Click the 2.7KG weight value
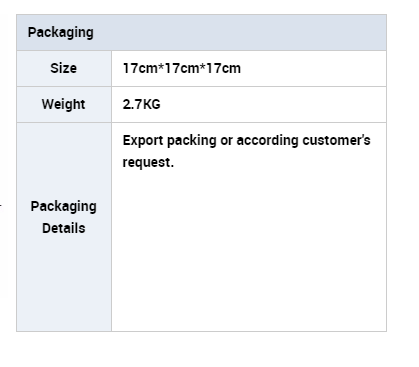The width and height of the screenshot is (419, 367). [x=141, y=104]
